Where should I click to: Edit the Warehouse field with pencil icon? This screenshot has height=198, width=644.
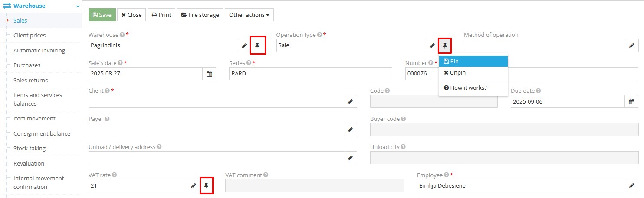pos(244,45)
